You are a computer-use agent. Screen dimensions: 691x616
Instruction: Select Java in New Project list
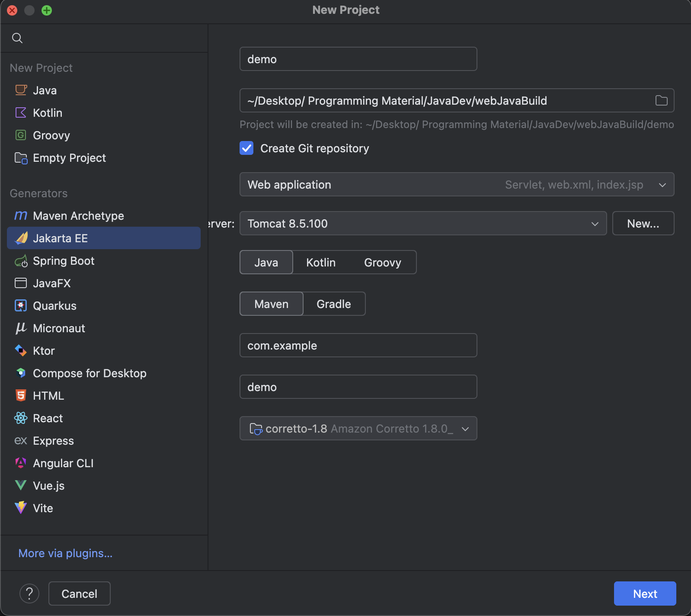pos(104,90)
